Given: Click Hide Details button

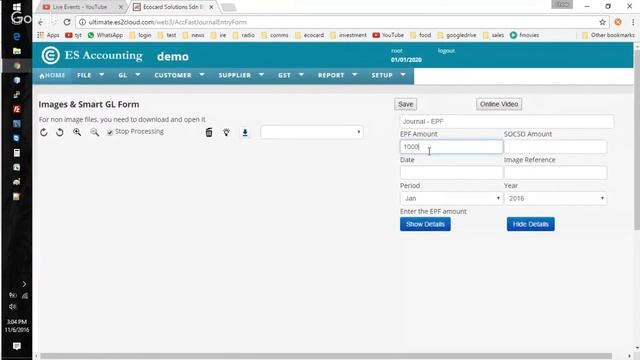Looking at the screenshot, I should pos(530,224).
